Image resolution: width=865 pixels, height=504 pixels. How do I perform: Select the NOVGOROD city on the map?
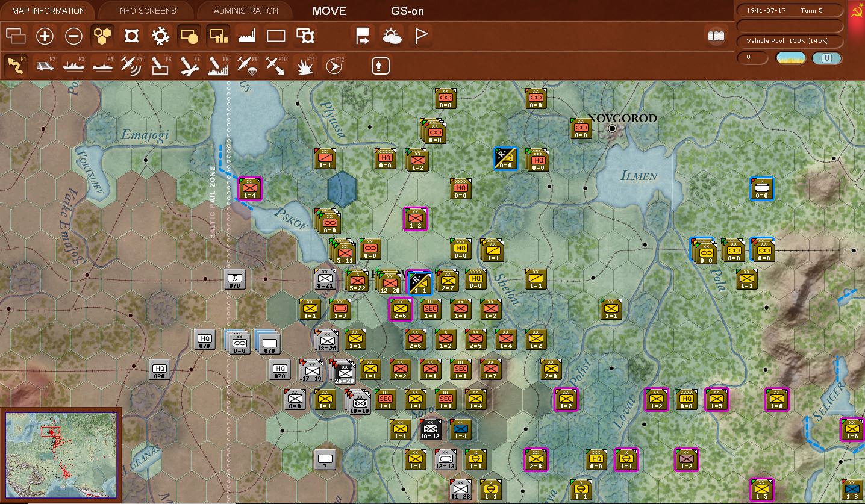point(613,128)
